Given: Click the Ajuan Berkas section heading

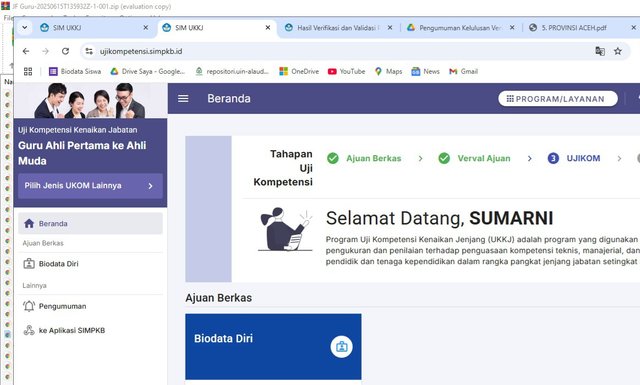Looking at the screenshot, I should (218, 298).
